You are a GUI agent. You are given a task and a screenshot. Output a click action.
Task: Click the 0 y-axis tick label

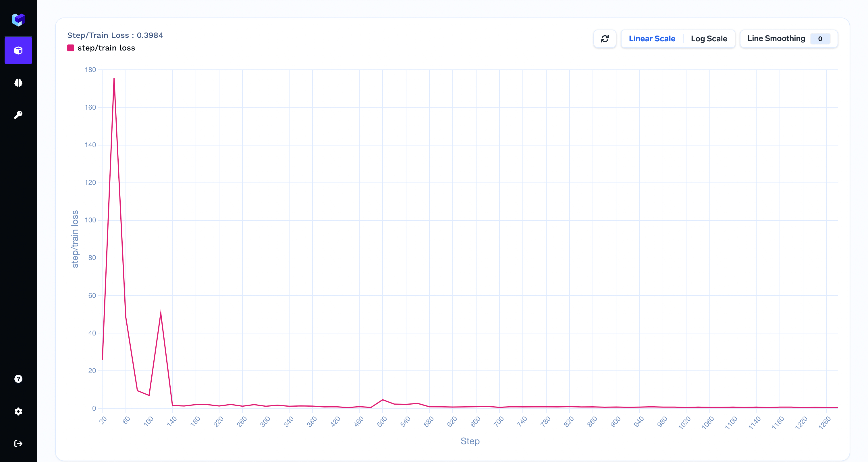click(94, 408)
